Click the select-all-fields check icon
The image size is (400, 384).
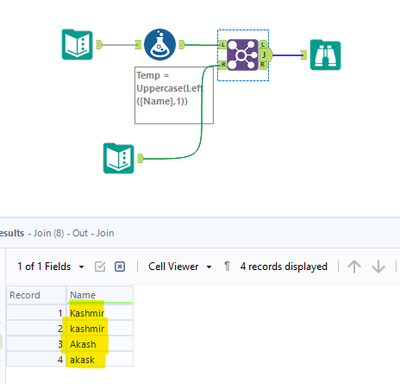pyautogui.click(x=100, y=267)
